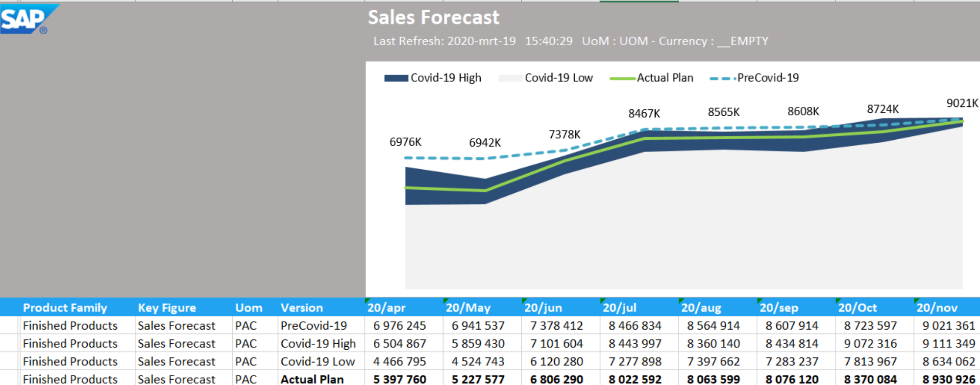Select the 20/apr column header

pos(387,308)
